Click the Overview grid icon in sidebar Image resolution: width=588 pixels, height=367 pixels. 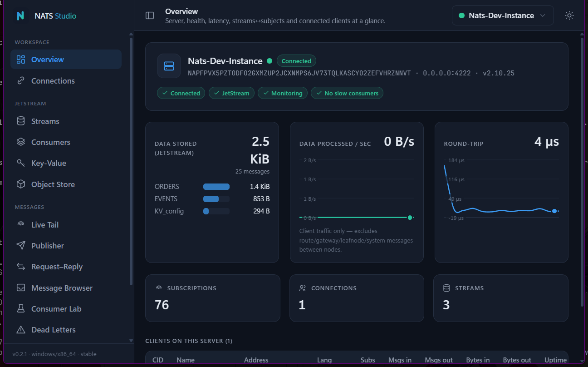point(20,60)
